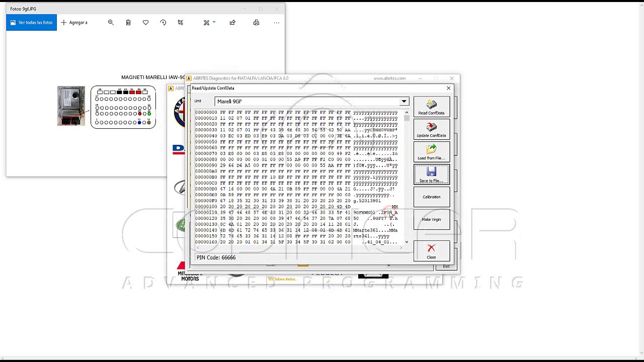644x362 pixels.
Task: Click the print icon in Photos
Action: [x=256, y=23]
